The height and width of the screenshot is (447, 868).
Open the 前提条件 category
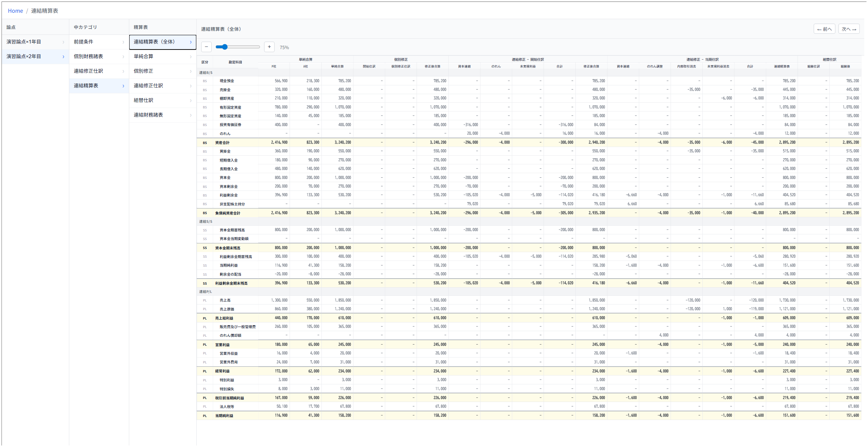click(x=84, y=42)
